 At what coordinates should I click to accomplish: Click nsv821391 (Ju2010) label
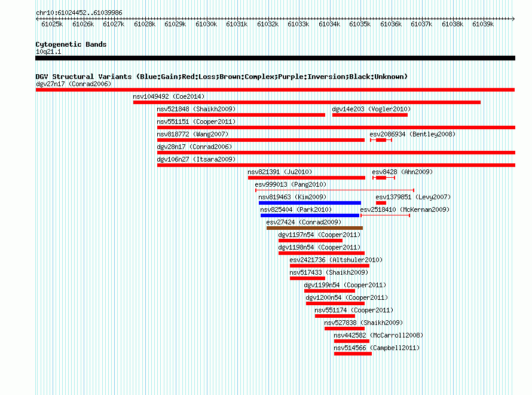tap(280, 172)
